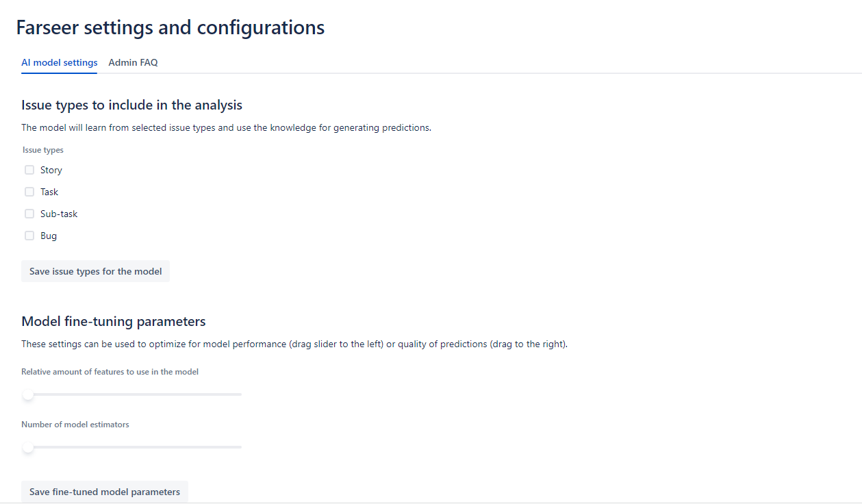
Task: Click the features amount slider handle
Action: coord(28,394)
